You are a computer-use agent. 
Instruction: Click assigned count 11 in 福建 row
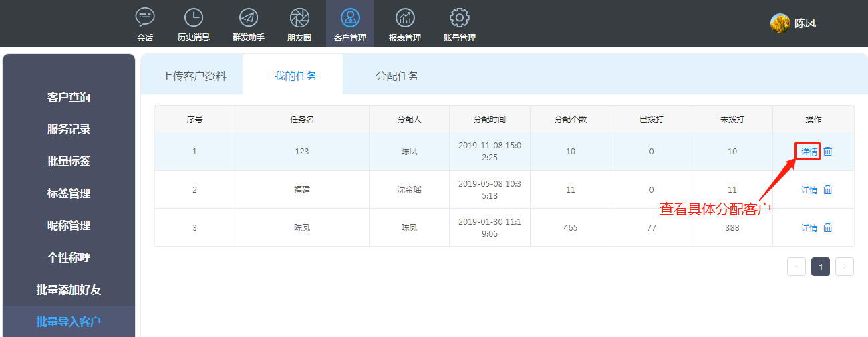pyautogui.click(x=571, y=190)
